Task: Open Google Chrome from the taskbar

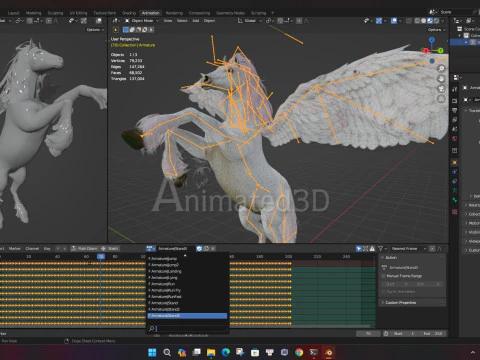Action: pyautogui.click(x=299, y=352)
